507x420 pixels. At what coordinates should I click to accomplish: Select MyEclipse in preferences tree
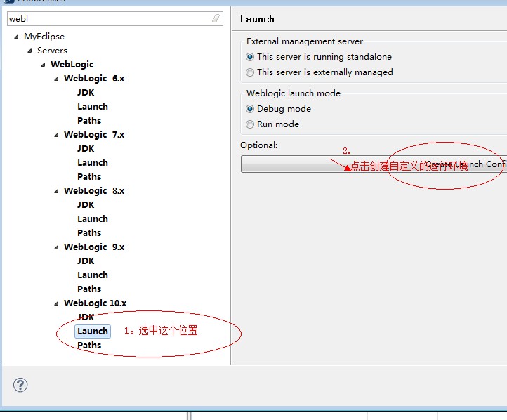click(x=44, y=37)
